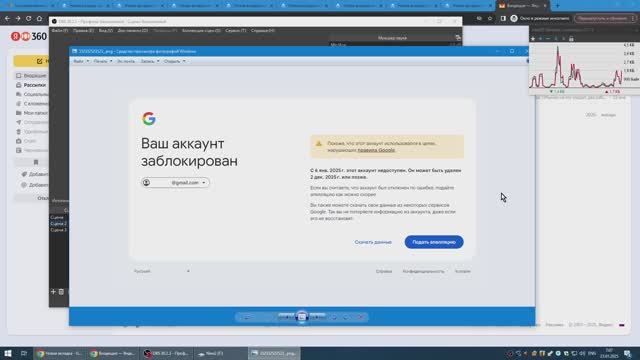Open OBS Вид menu
The image size is (640, 360).
[x=106, y=31]
